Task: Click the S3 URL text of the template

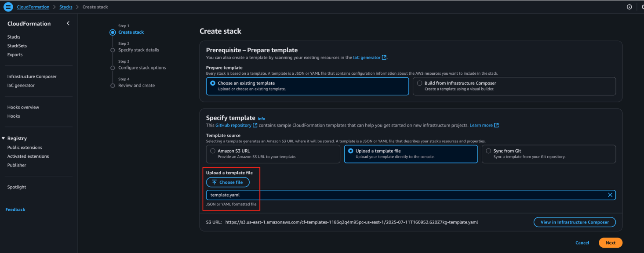Action: pos(351,222)
